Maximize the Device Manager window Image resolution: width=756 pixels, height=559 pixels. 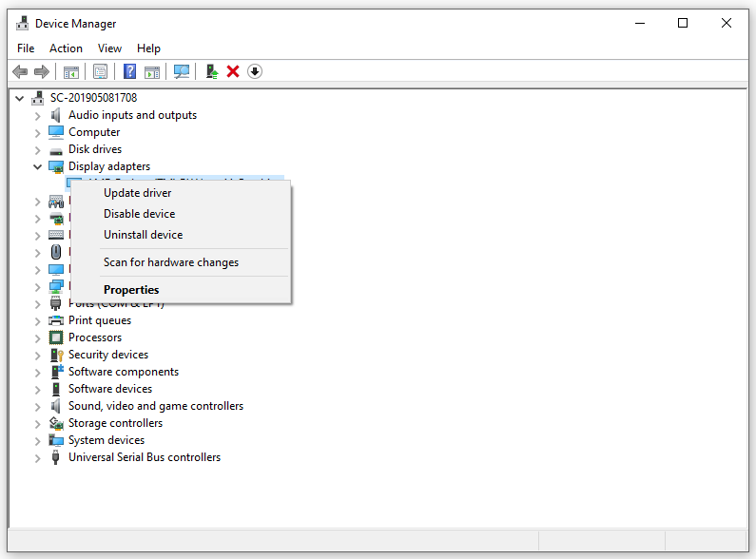683,23
